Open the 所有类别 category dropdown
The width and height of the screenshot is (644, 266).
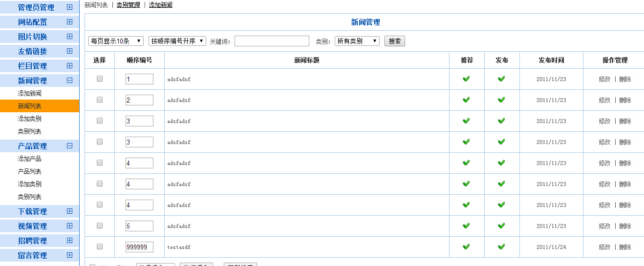click(357, 41)
